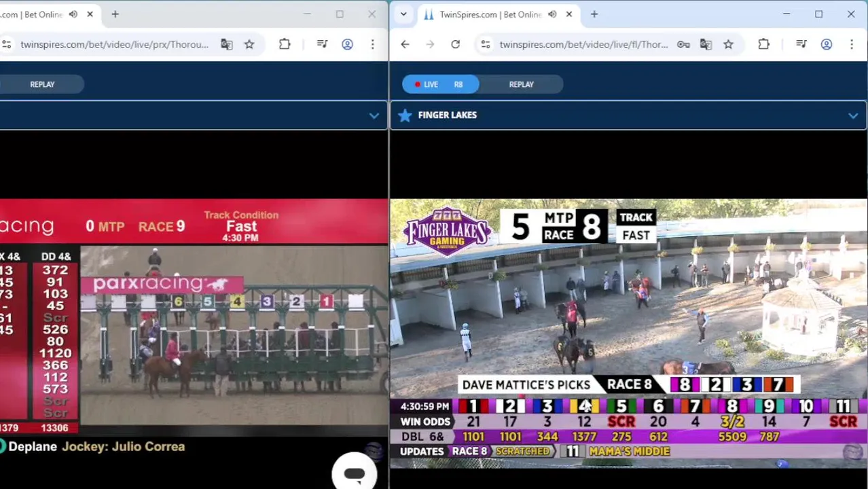Screen dimensions: 868x489
Task: Bookmark the page in the left window
Action: pos(249,44)
